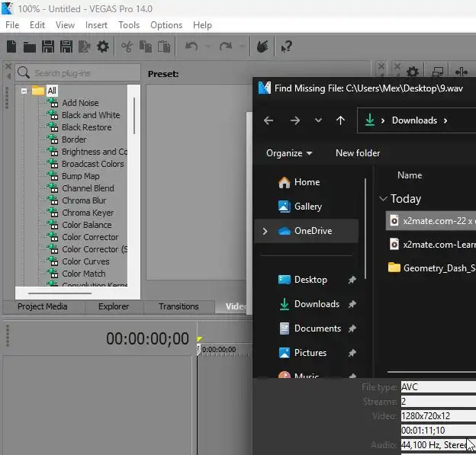Open the Organize dropdown
Viewport: 476px width, 455px height.
[x=289, y=153]
